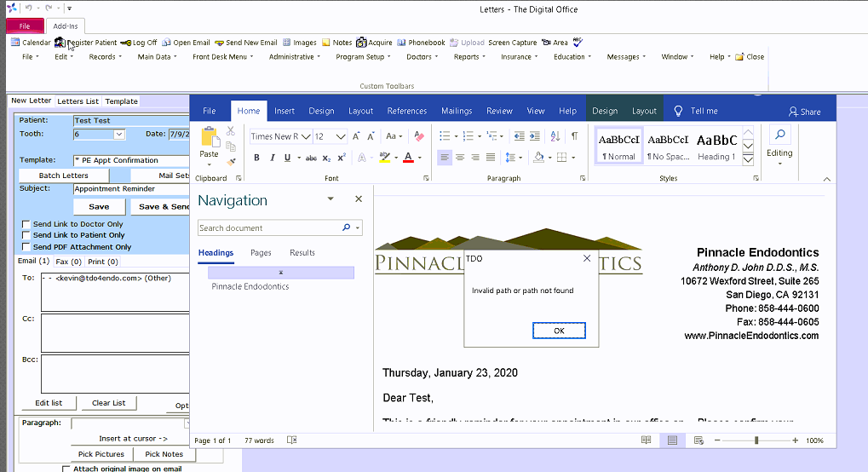Toggle Bold formatting in Word ribbon

(256, 158)
